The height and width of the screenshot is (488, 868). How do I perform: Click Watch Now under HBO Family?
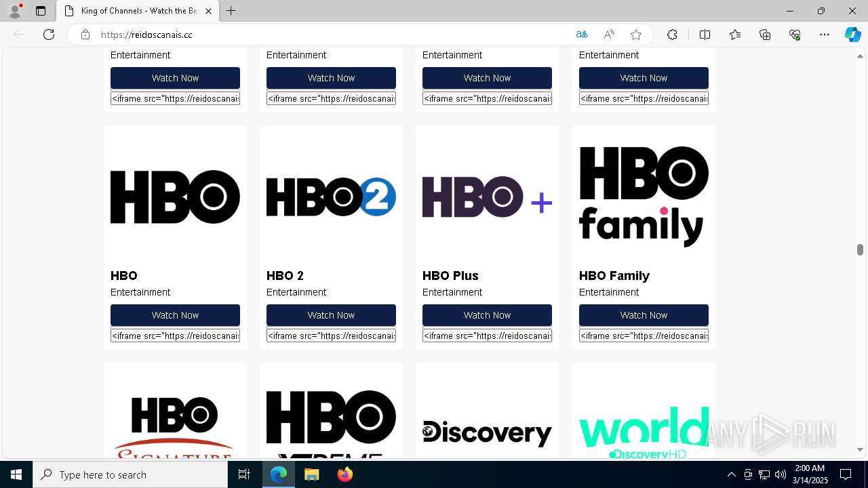(644, 315)
